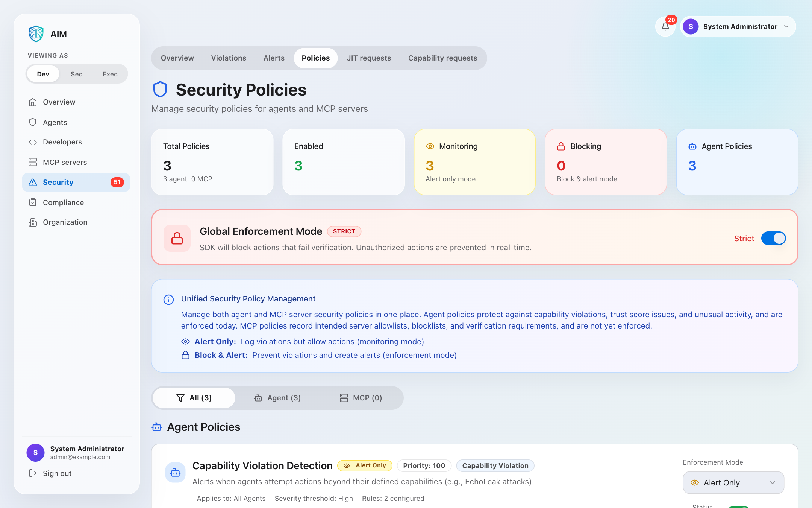Click the STRICT badge beside Global Enforcement Mode
This screenshot has height=508, width=812.
click(344, 231)
